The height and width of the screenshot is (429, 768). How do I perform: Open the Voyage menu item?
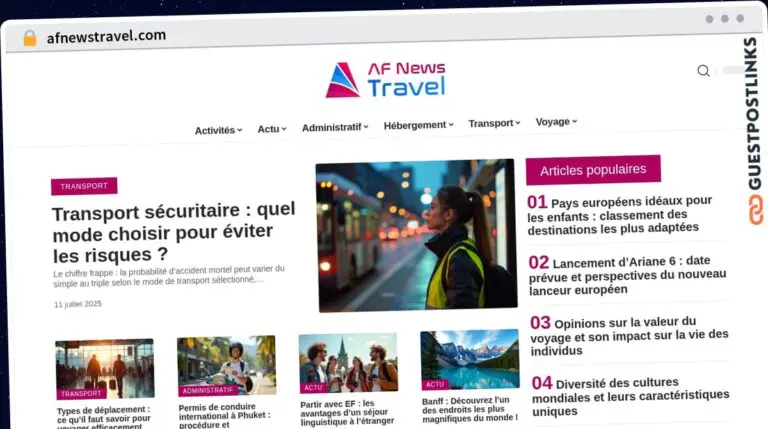556,121
